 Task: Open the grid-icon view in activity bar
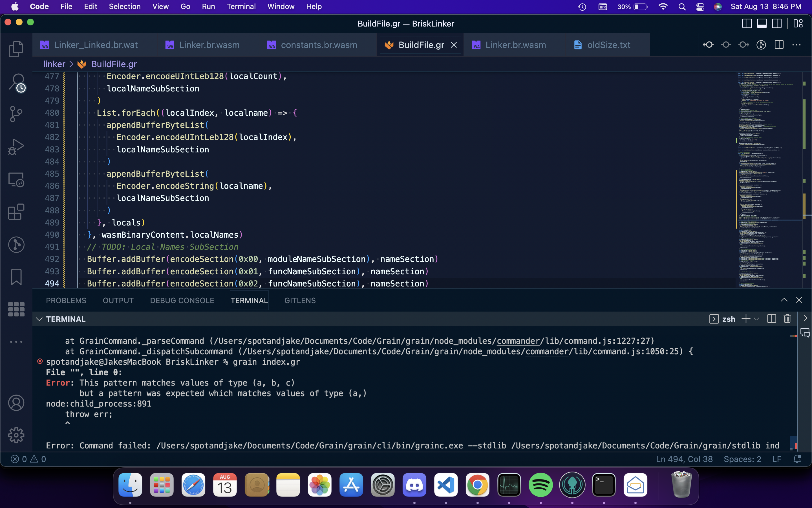tap(16, 309)
